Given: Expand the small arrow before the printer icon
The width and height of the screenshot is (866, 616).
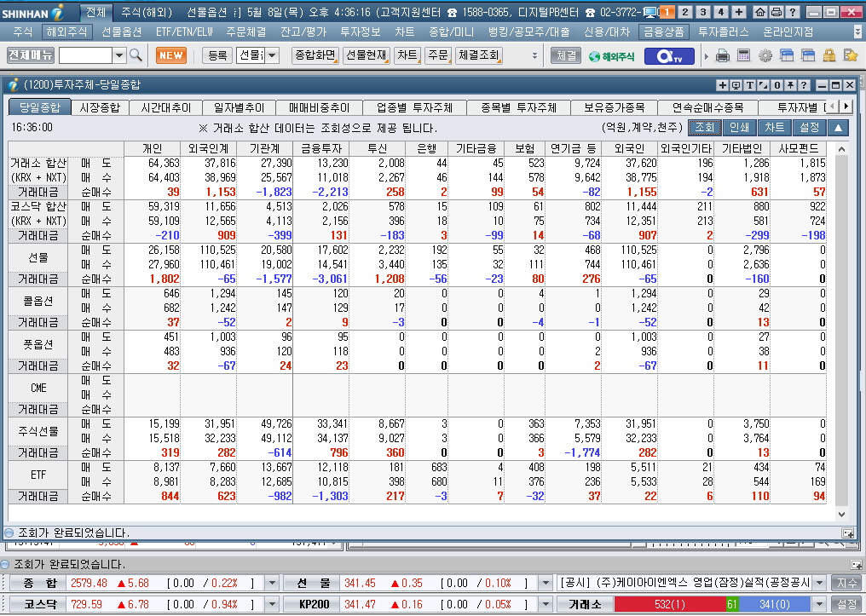Looking at the screenshot, I should point(707,55).
